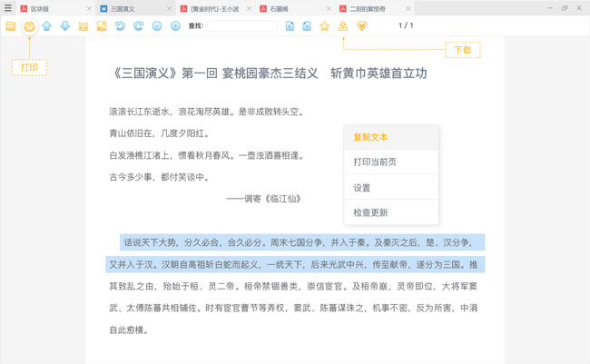The image size is (590, 364).
Task: Rotate the page clockwise
Action: coord(138,26)
